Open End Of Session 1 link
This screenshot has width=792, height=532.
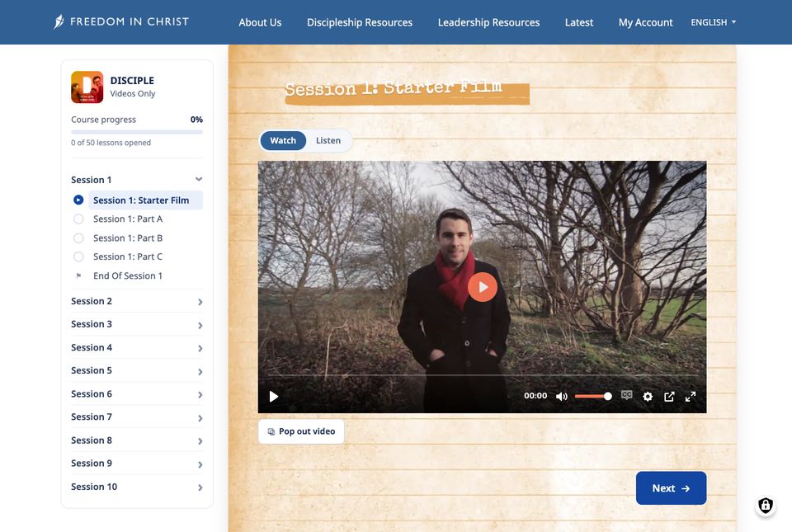(x=128, y=275)
